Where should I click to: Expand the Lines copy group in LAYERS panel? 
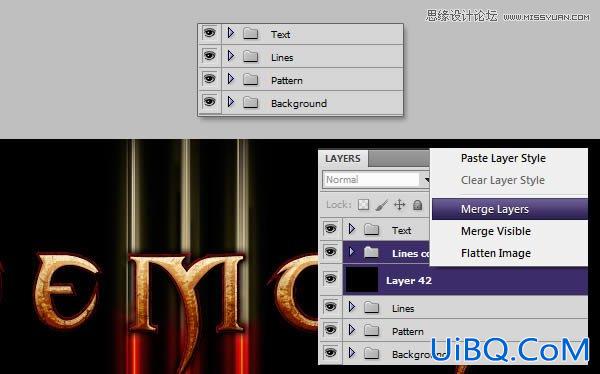pyautogui.click(x=352, y=252)
